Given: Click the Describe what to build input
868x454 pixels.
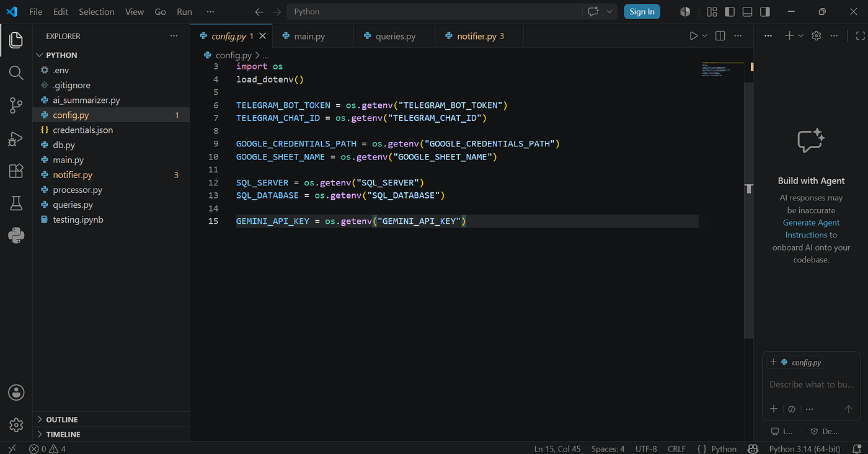Looking at the screenshot, I should point(811,385).
